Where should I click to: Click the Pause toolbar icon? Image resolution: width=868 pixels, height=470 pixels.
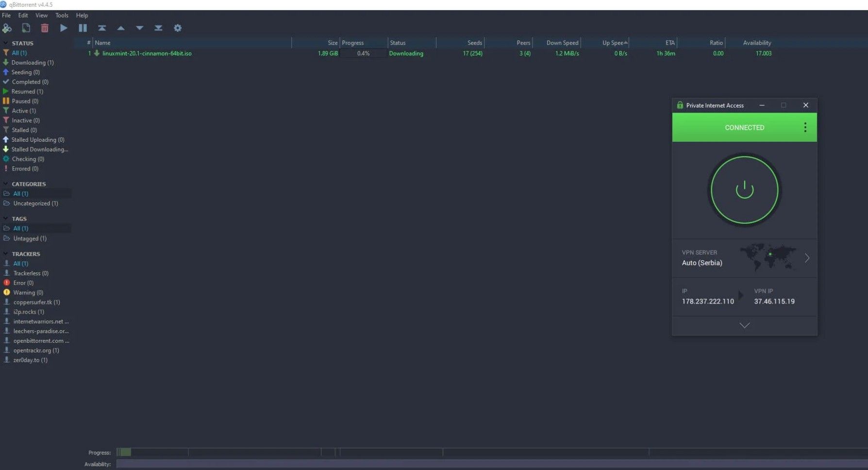pos(83,28)
